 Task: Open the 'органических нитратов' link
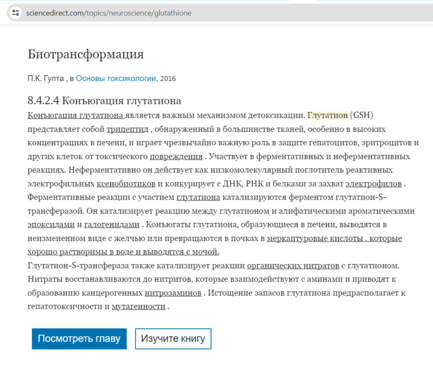click(293, 266)
